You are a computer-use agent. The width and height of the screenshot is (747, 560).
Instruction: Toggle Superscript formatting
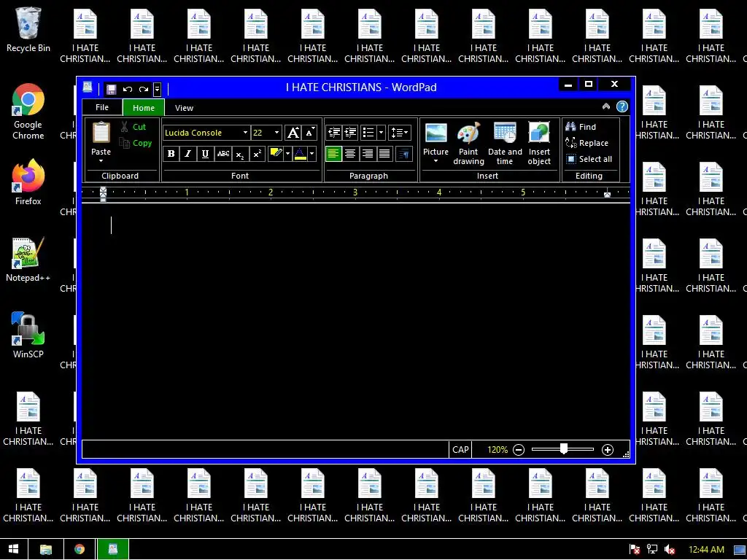[x=258, y=154]
